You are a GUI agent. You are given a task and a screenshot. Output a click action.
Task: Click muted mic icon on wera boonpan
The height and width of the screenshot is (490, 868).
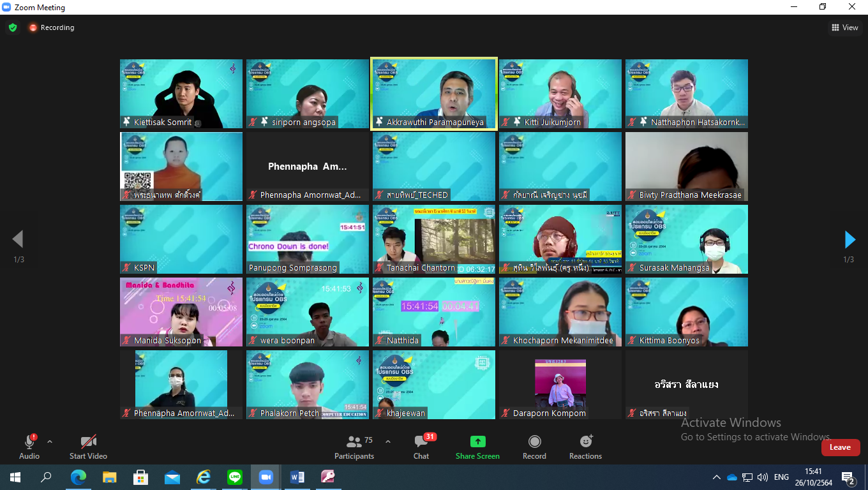tap(253, 340)
